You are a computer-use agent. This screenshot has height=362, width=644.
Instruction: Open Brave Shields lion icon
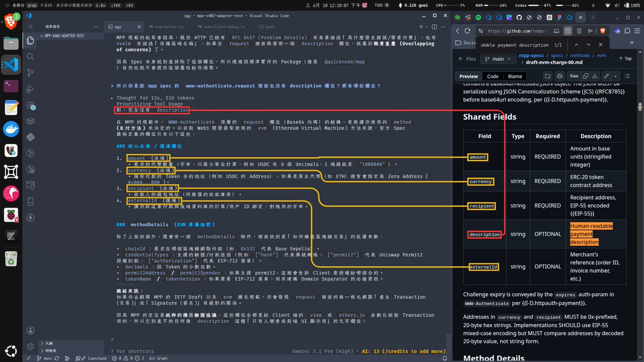(602, 31)
